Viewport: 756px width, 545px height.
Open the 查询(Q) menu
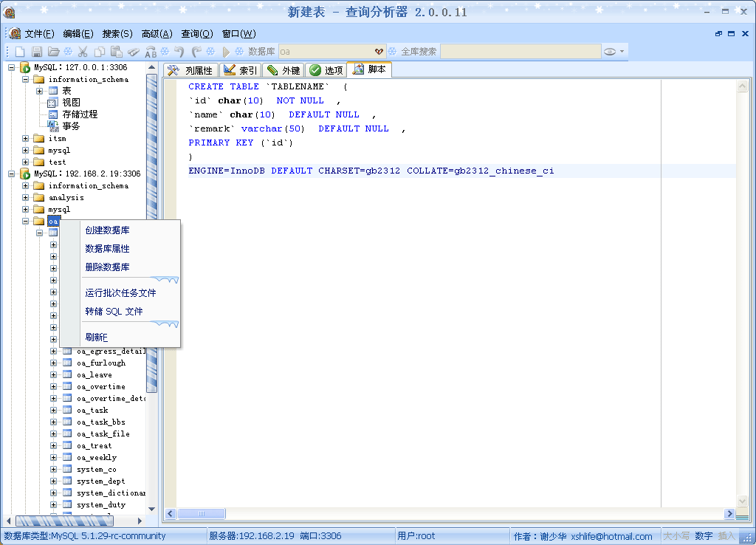(196, 34)
